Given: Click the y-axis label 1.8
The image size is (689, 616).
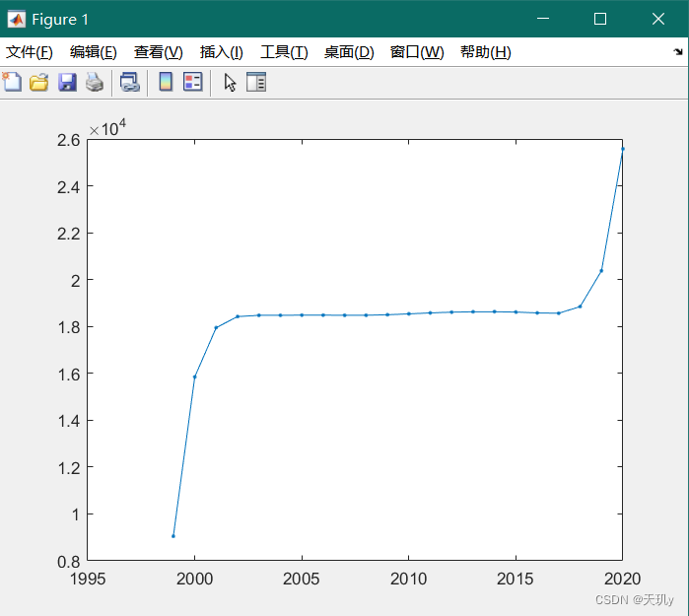Looking at the screenshot, I should [x=69, y=327].
